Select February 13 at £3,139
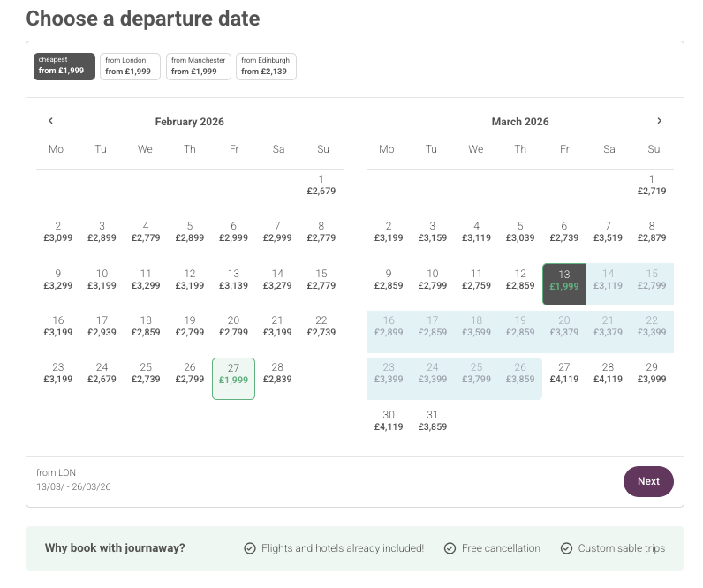The height and width of the screenshot is (588, 703). [x=234, y=279]
